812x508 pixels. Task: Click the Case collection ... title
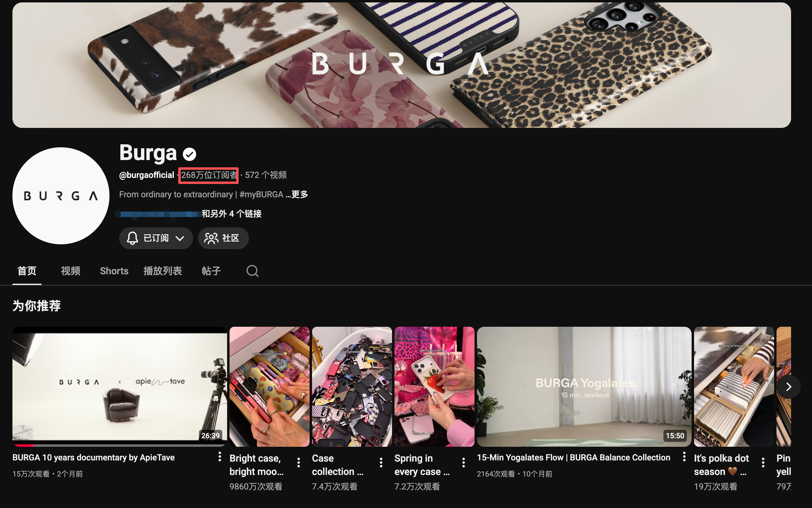point(337,465)
